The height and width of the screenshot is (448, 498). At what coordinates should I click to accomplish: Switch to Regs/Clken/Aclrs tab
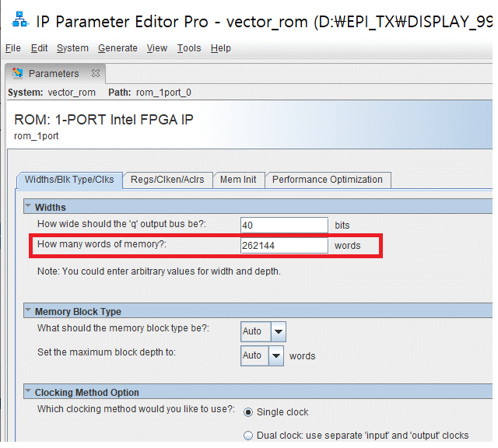click(x=167, y=180)
